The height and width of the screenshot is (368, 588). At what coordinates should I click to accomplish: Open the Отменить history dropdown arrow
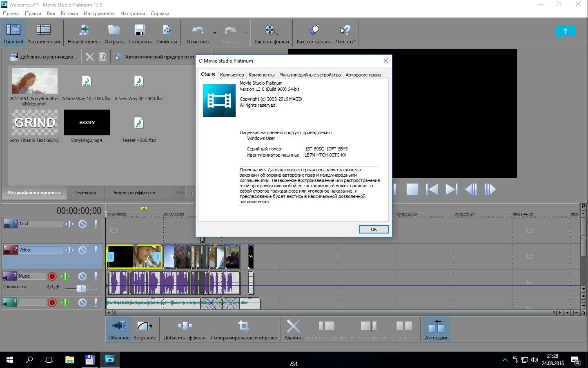[x=215, y=33]
